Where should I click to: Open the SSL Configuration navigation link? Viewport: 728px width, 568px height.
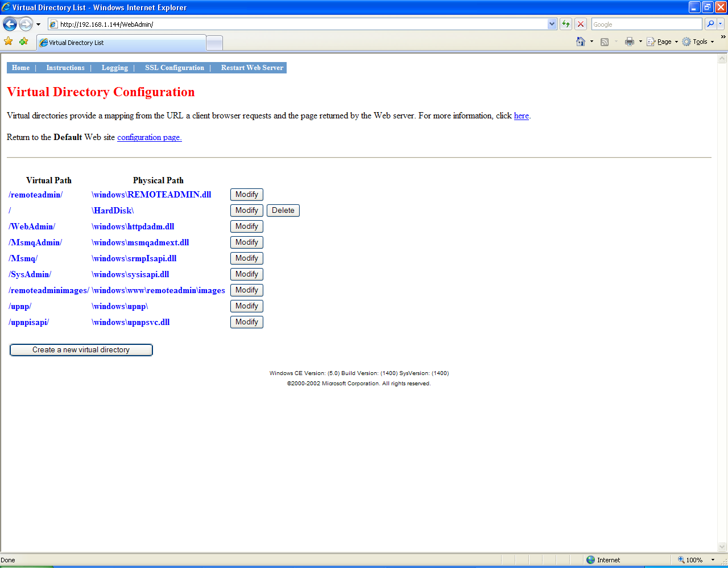[175, 68]
